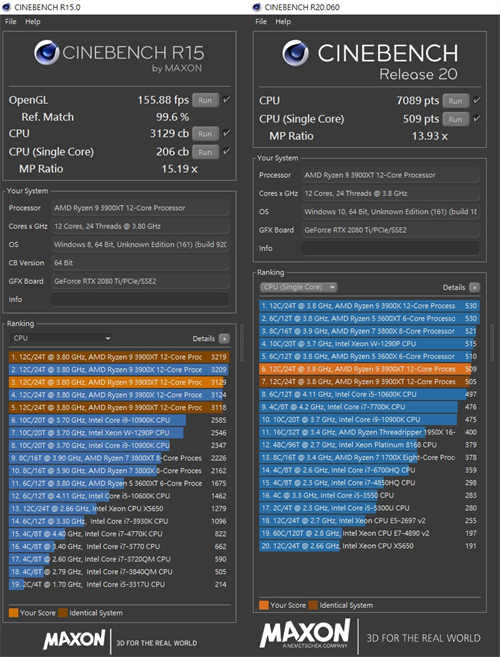Open File menu in Cinebench R15 window
The height and width of the screenshot is (657, 500).
(x=10, y=21)
